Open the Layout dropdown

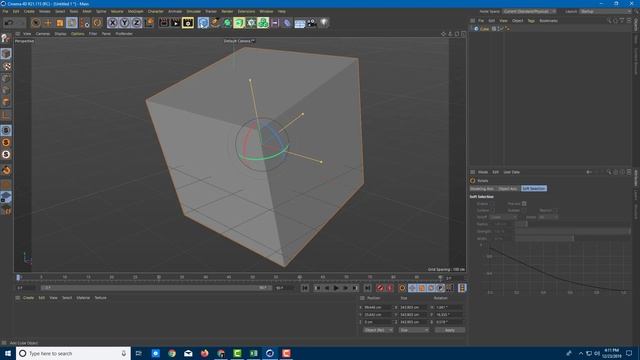[x=606, y=11]
